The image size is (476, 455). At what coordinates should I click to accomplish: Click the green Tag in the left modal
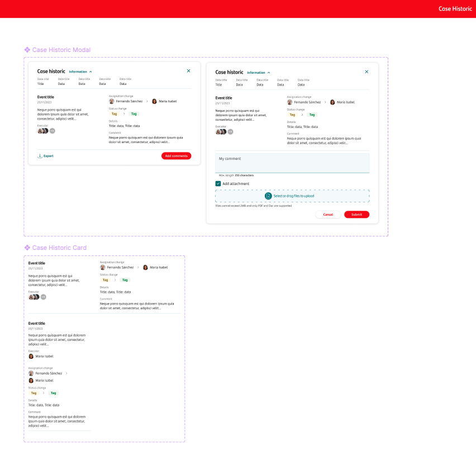[134, 114]
